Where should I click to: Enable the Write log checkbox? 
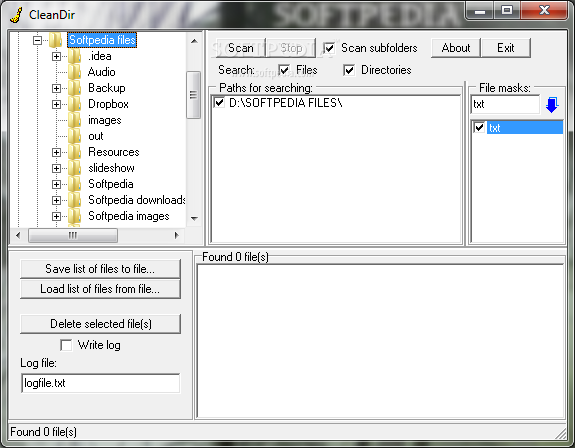click(x=66, y=345)
